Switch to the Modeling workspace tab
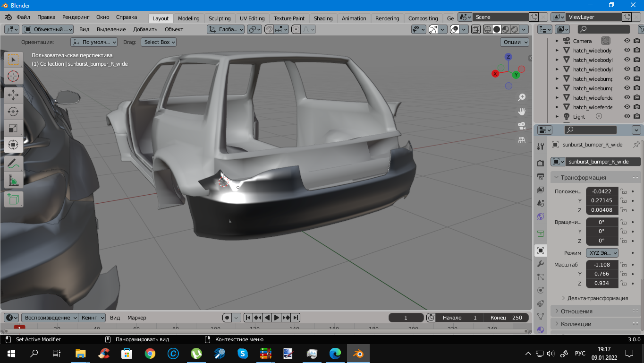The height and width of the screenshot is (363, 644). [x=188, y=18]
